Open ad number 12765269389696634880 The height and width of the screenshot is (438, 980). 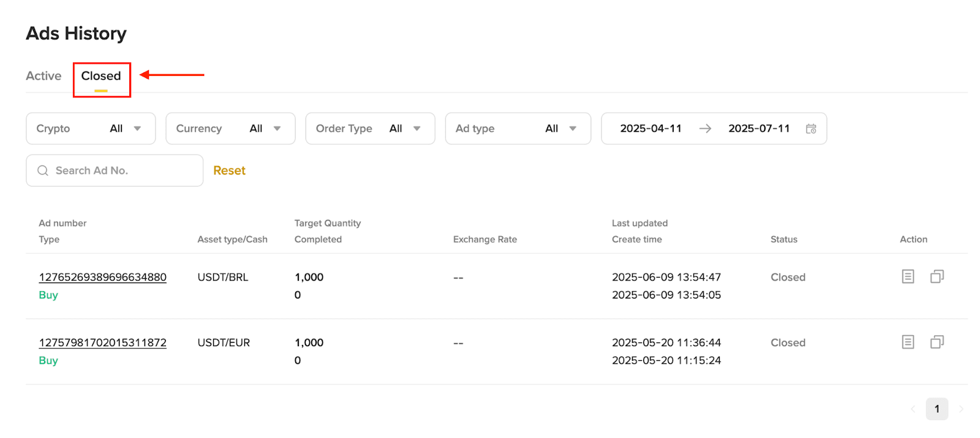click(x=103, y=278)
